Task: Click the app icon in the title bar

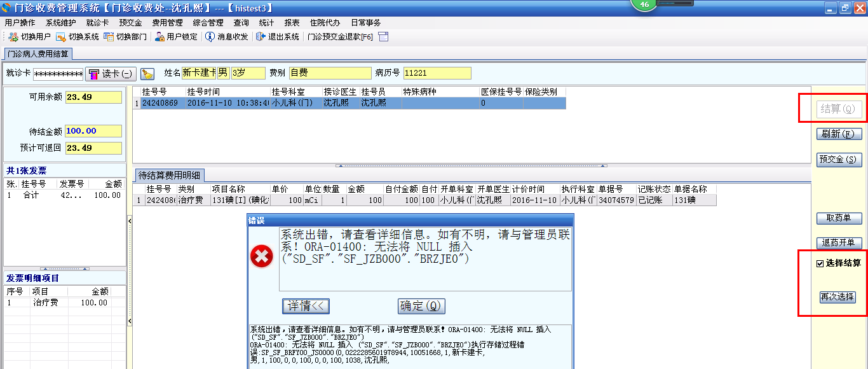Action: coord(7,8)
